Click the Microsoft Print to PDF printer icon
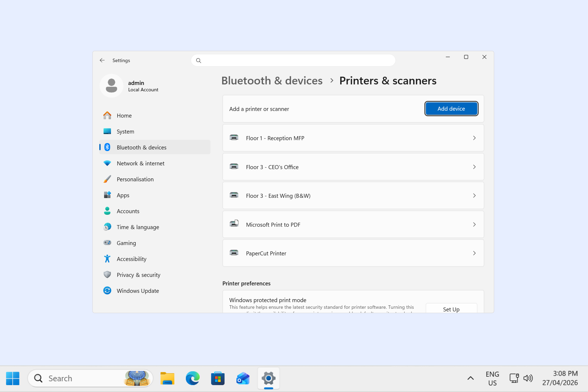The width and height of the screenshot is (588, 392). [x=234, y=223]
